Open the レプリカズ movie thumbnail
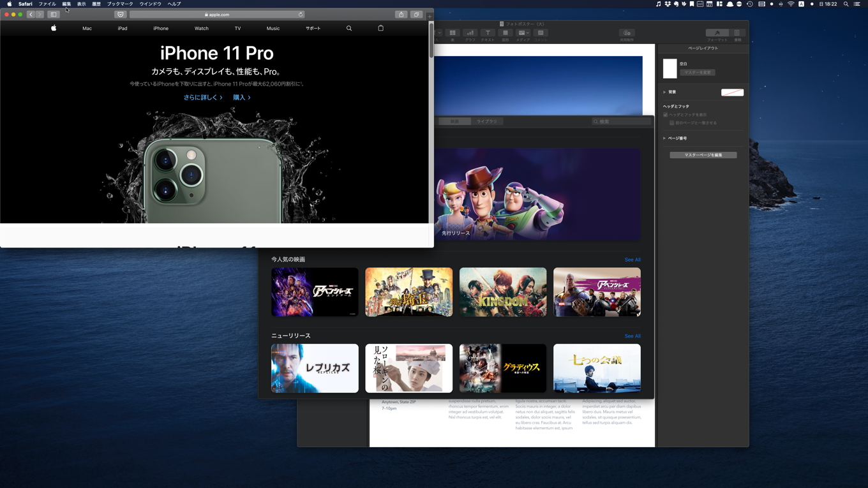This screenshot has width=868, height=488. click(315, 369)
